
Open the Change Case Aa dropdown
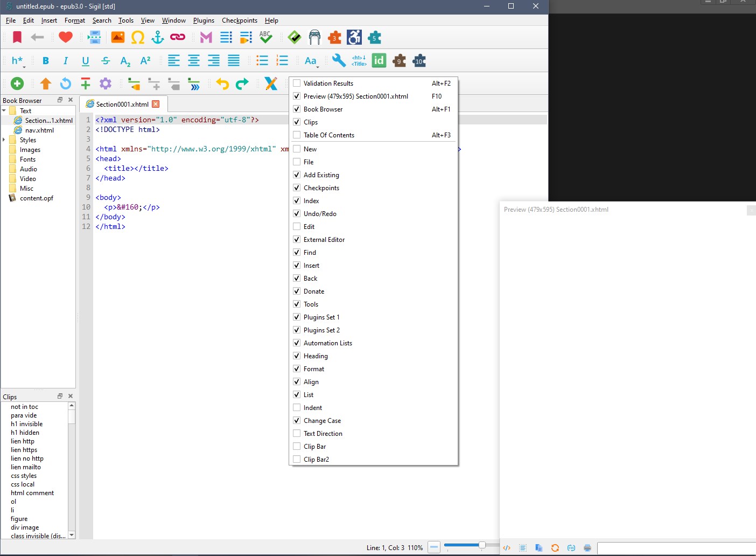tap(311, 61)
